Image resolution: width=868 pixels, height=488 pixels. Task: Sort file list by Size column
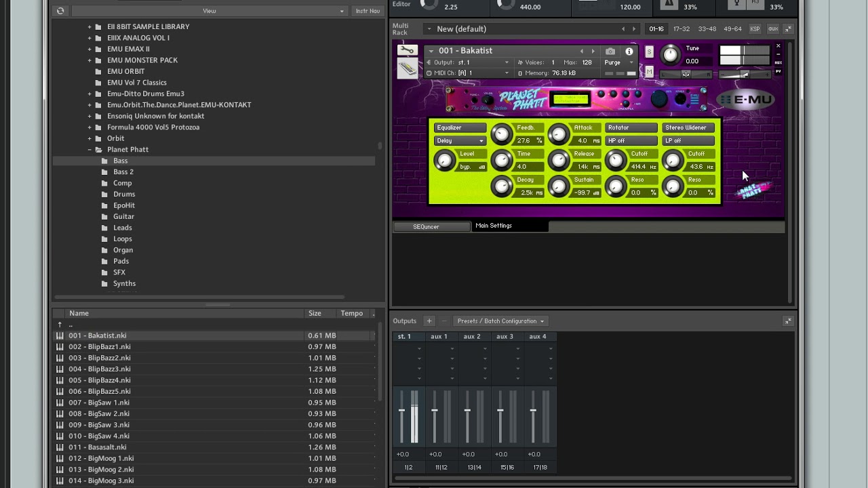tap(320, 313)
